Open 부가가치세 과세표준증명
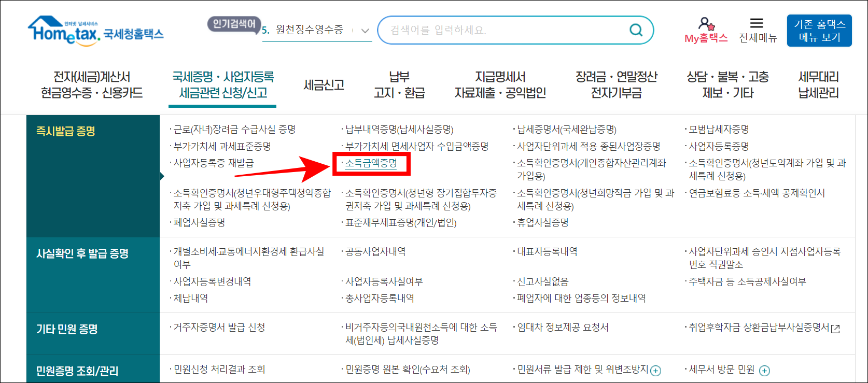 (x=222, y=147)
